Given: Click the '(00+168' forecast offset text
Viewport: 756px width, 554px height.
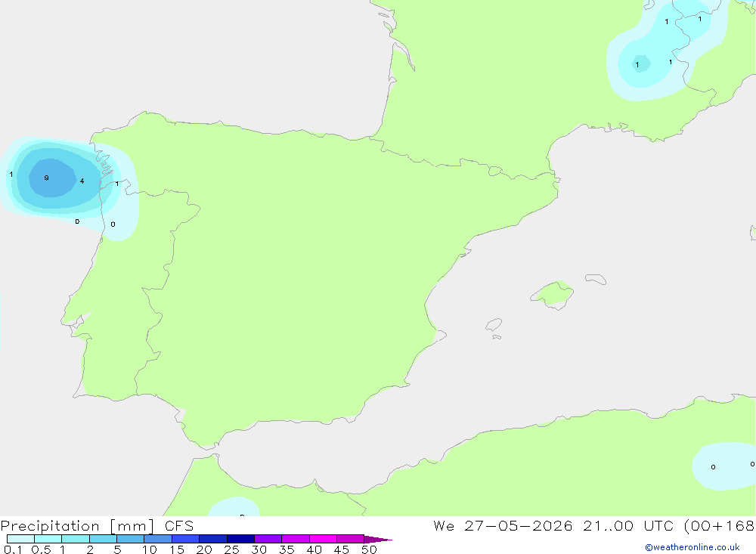Looking at the screenshot, I should pos(719,526).
